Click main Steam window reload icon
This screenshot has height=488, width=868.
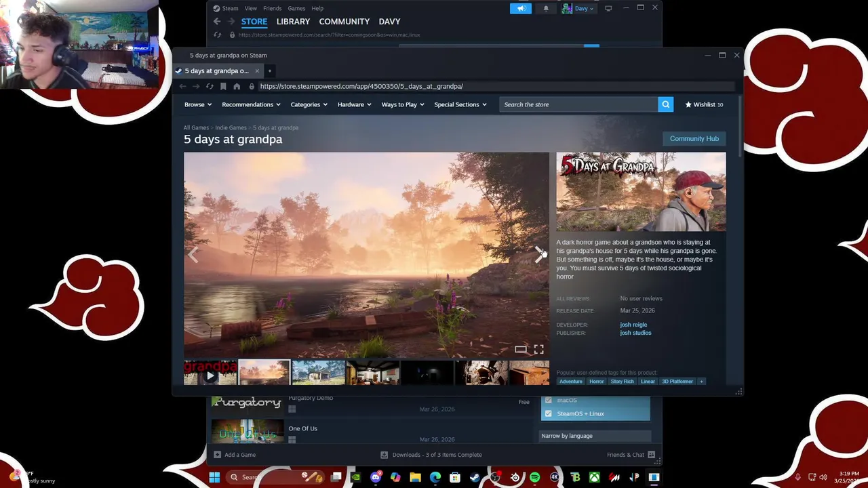tap(217, 35)
